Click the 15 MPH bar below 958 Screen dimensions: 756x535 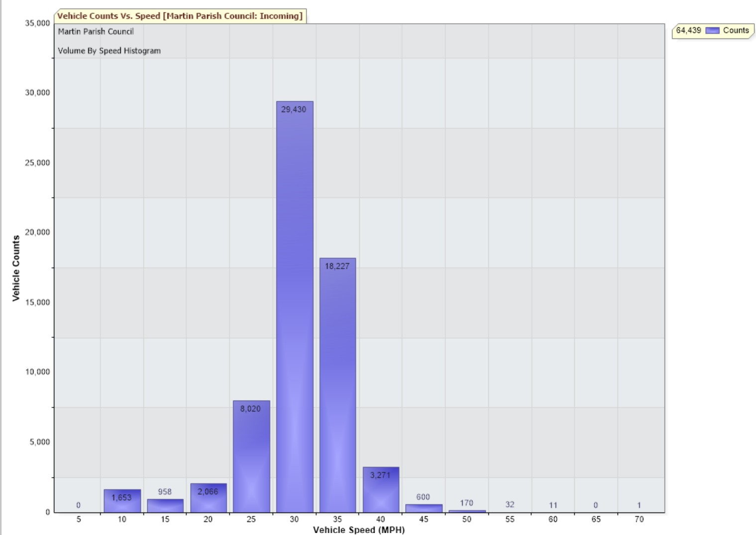(165, 506)
